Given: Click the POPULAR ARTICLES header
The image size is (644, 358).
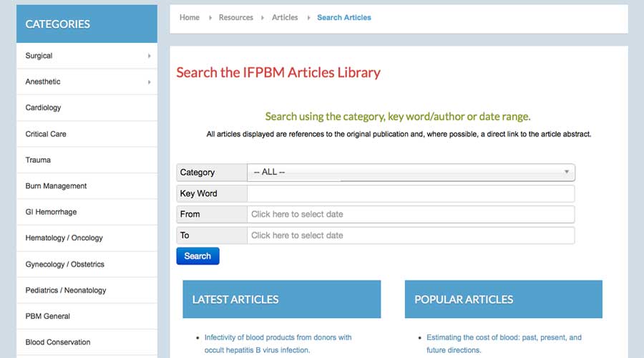Looking at the screenshot, I should point(504,299).
